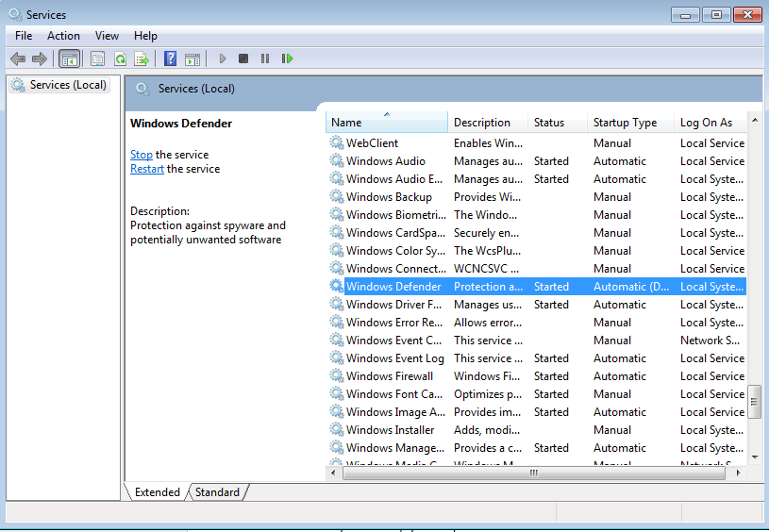Click the Stop the service link
The image size is (769, 532).
[x=142, y=155]
